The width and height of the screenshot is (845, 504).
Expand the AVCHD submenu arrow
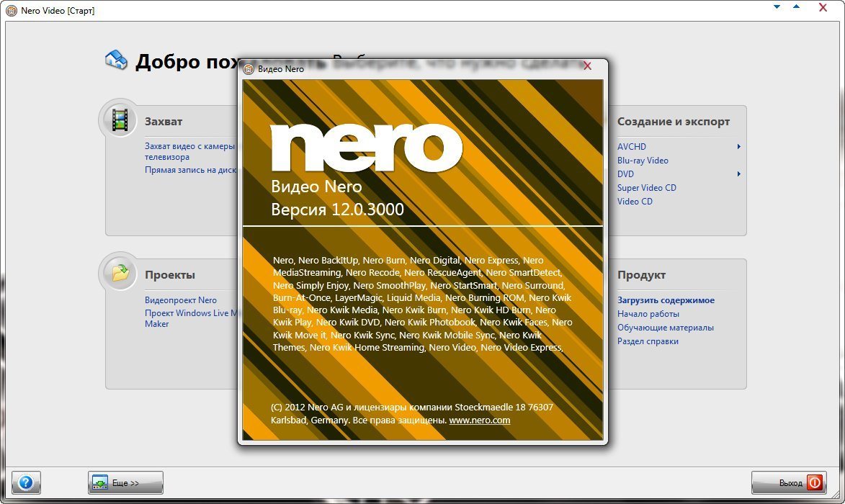(738, 147)
